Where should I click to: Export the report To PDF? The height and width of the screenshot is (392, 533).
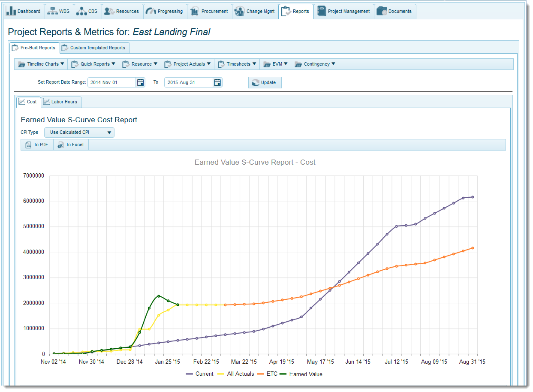37,145
